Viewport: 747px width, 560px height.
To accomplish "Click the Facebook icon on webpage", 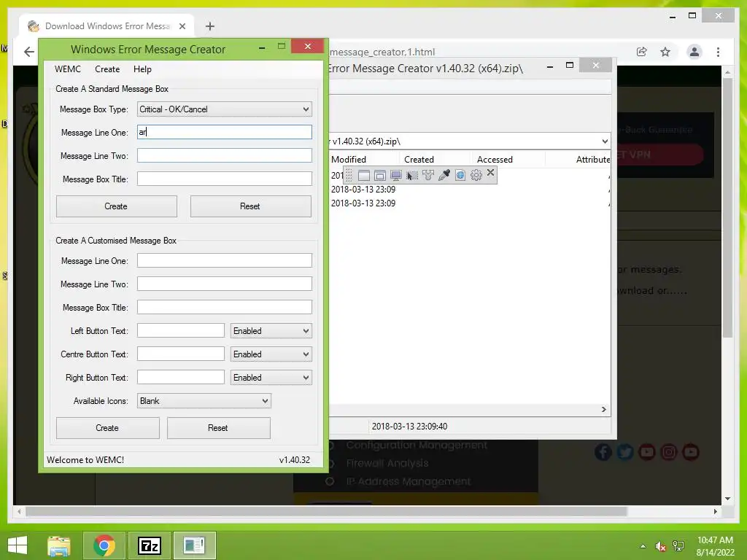I will [603, 451].
